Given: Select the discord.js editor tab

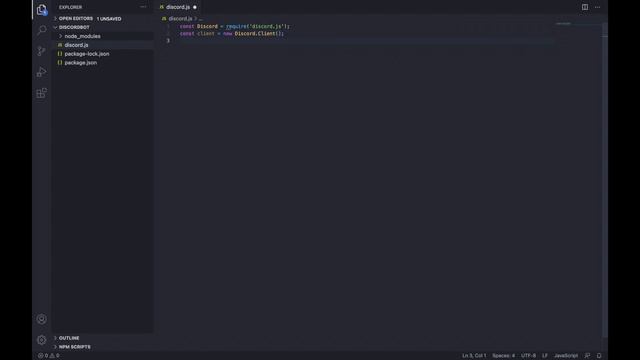Looking at the screenshot, I should (x=178, y=7).
